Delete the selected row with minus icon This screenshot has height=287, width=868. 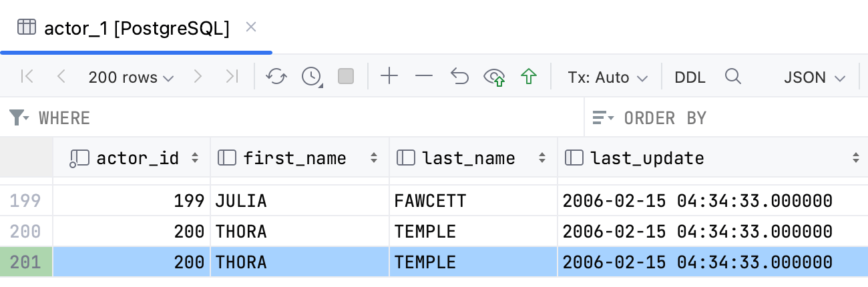424,77
